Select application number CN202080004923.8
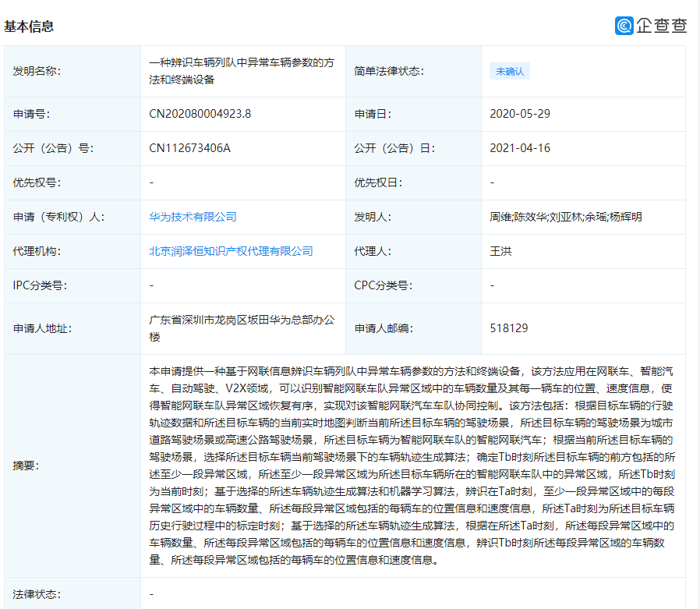 (200, 114)
